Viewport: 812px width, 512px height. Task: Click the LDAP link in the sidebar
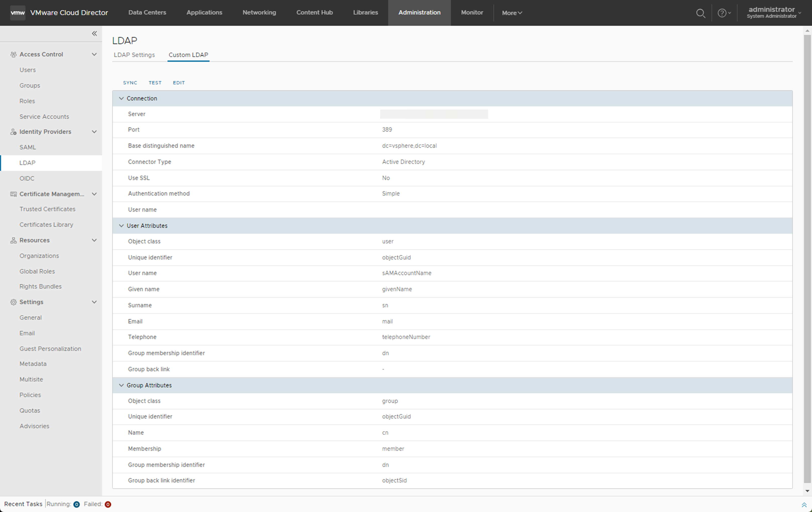click(27, 162)
